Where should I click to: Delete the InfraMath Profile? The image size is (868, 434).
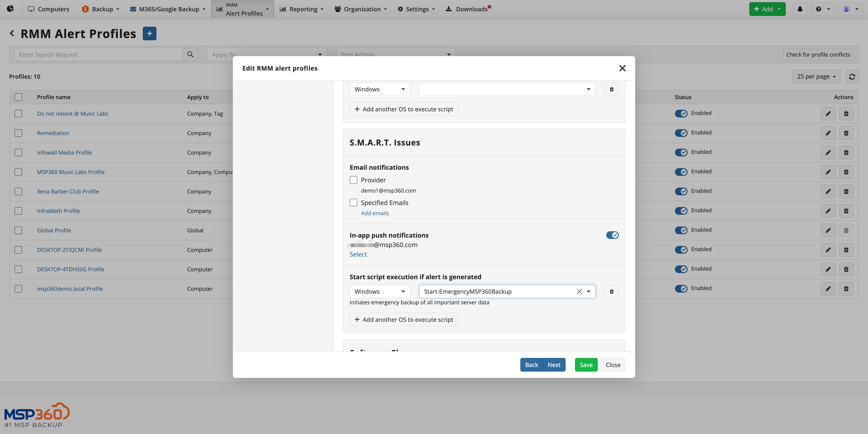pos(846,211)
